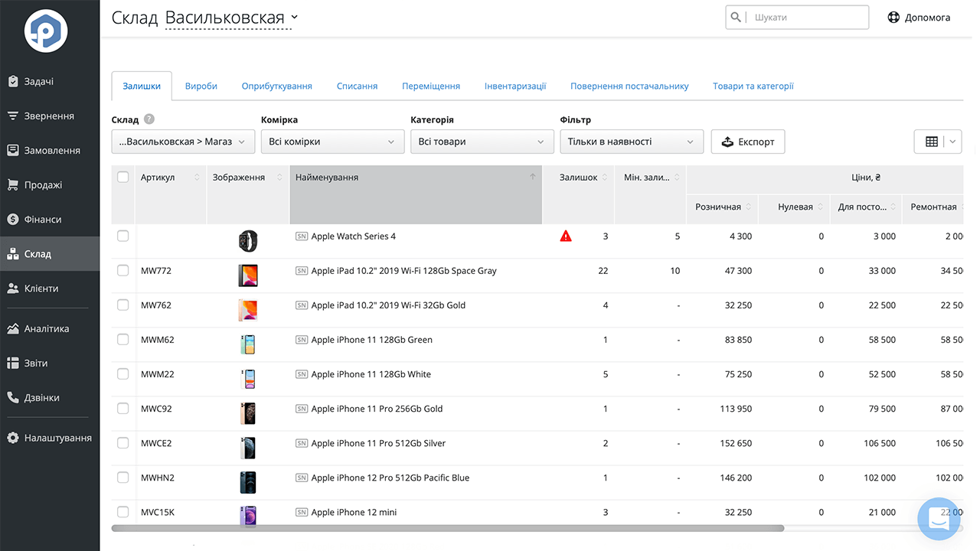Check the Apple Watch Series 4 row
Viewport: 980px width, 551px height.
pyautogui.click(x=123, y=236)
